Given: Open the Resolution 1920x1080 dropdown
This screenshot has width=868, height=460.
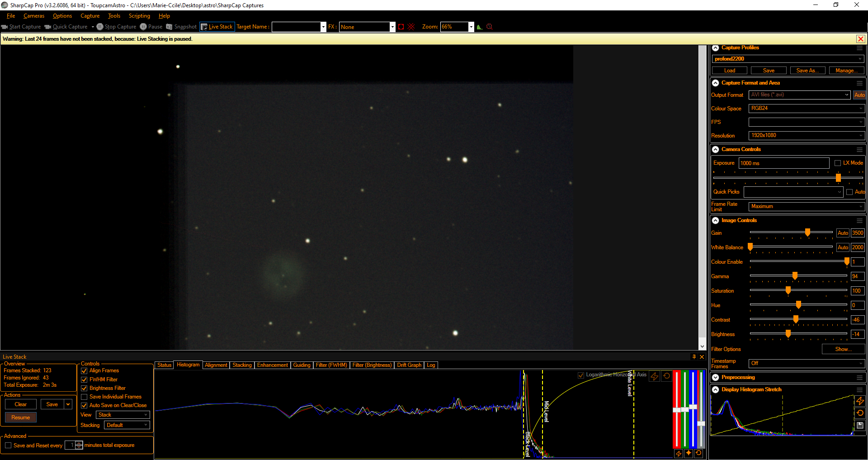Looking at the screenshot, I should (x=807, y=136).
